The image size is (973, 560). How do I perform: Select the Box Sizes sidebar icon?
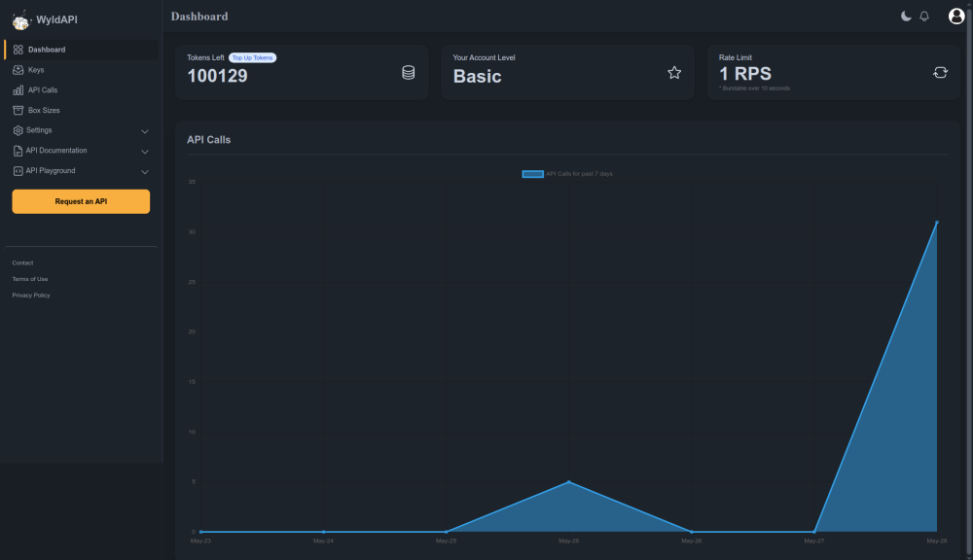[x=18, y=110]
